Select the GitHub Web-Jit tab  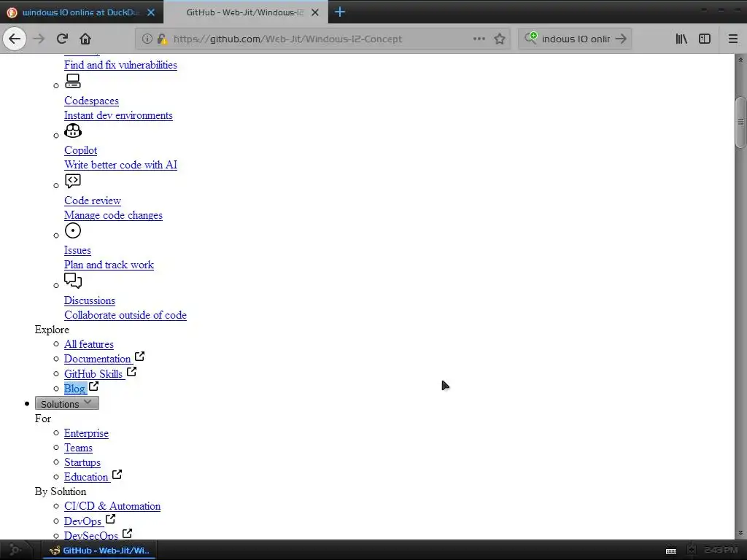[x=245, y=12]
